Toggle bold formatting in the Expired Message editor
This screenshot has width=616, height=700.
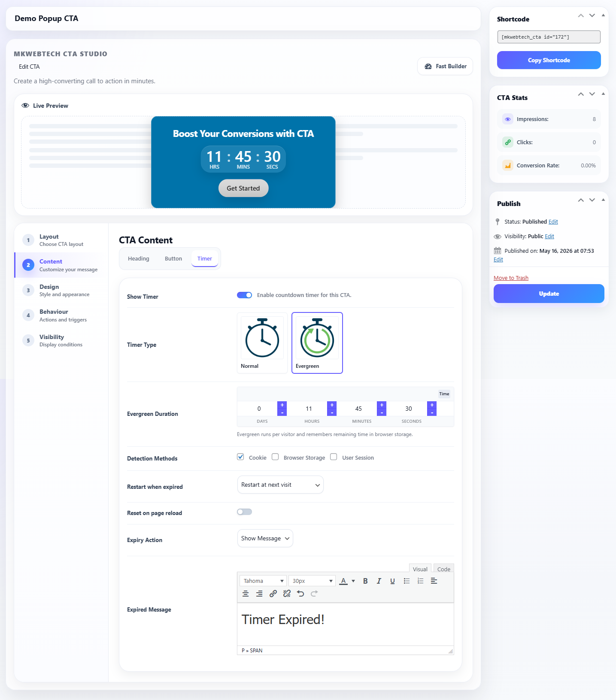click(x=365, y=581)
